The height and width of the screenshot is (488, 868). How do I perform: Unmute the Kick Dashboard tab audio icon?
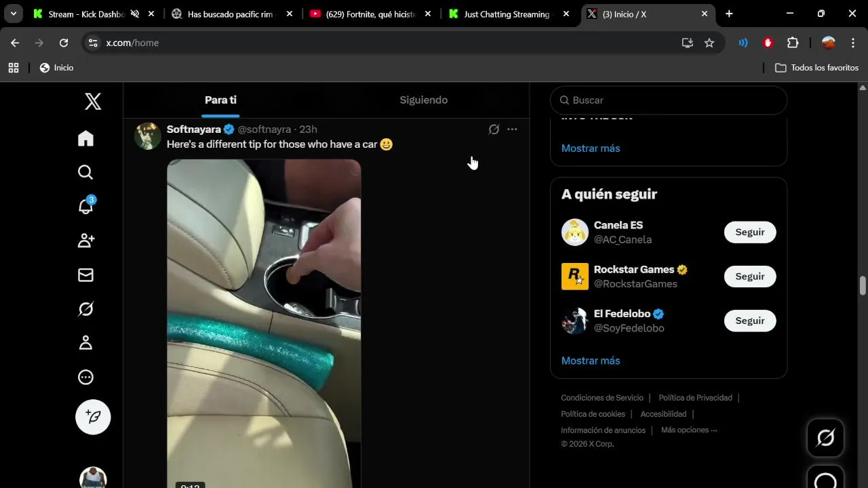click(x=134, y=14)
